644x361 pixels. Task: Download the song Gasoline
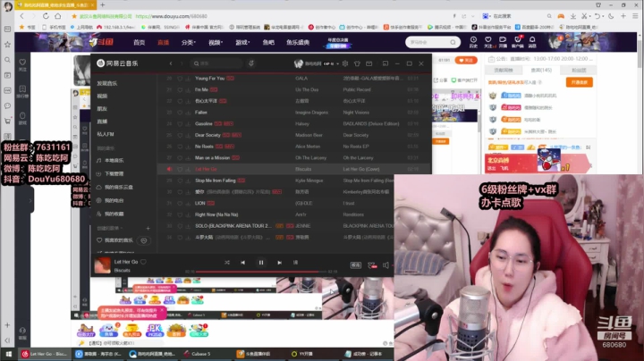(188, 124)
